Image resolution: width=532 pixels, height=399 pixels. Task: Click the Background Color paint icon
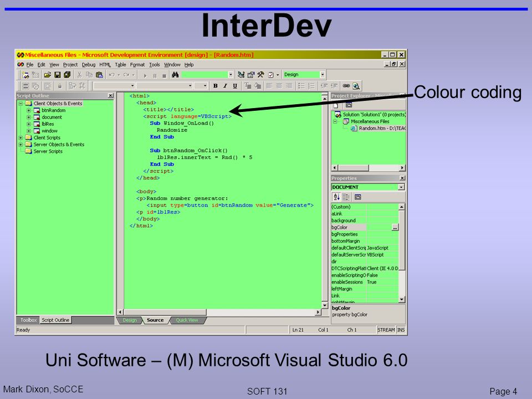tap(258, 86)
